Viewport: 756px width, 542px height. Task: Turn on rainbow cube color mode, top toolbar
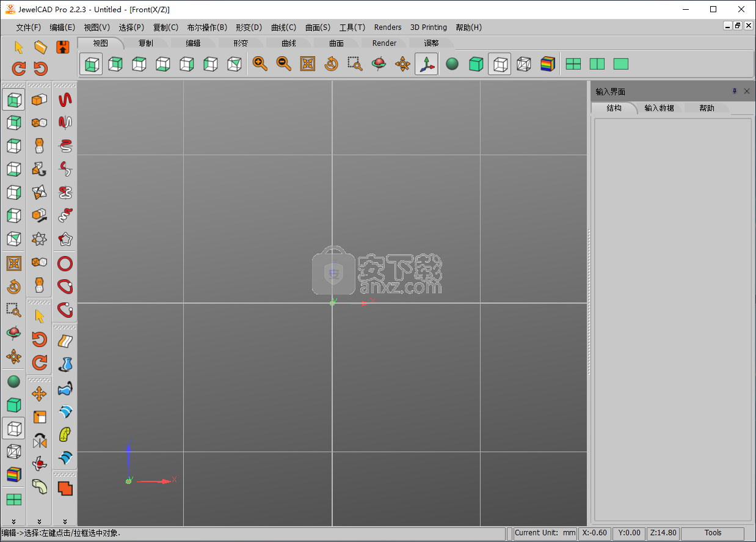[x=547, y=64]
